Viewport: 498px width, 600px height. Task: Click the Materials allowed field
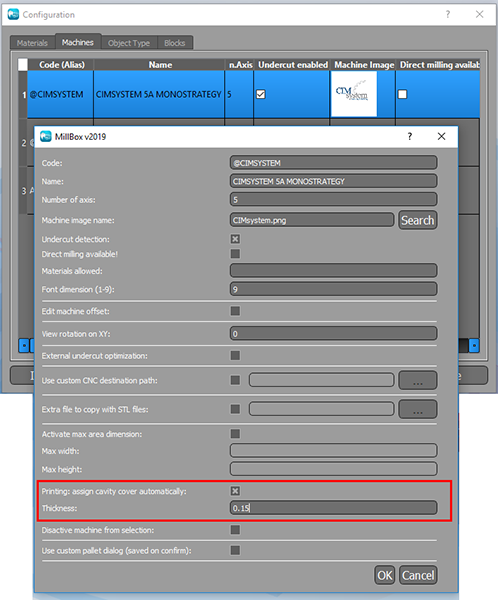click(333, 271)
